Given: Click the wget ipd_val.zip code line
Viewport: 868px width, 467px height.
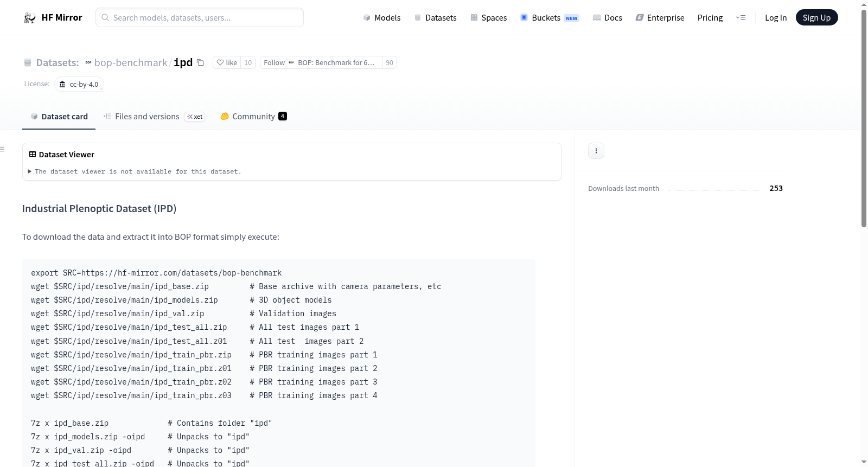Looking at the screenshot, I should [183, 314].
